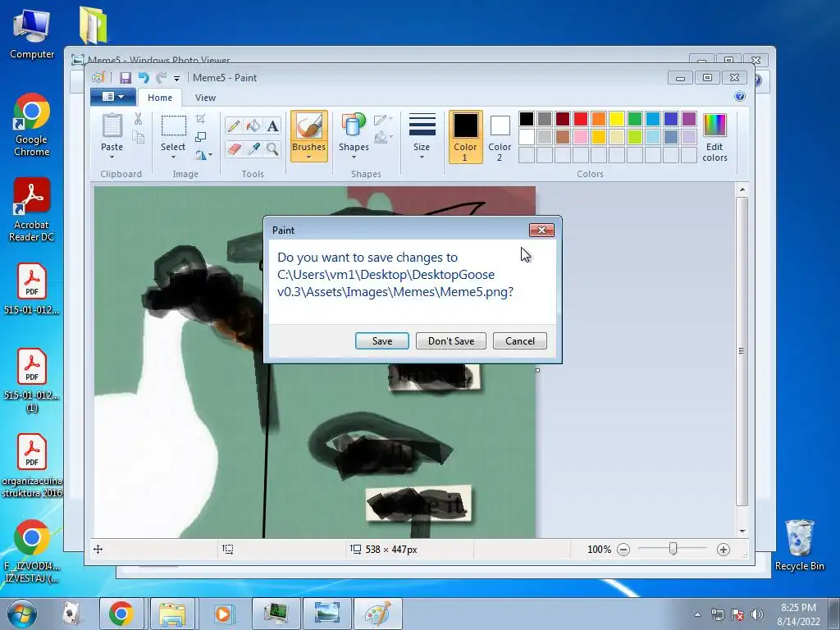Switch to the Home ribbon tab
The width and height of the screenshot is (840, 630).
pos(160,98)
